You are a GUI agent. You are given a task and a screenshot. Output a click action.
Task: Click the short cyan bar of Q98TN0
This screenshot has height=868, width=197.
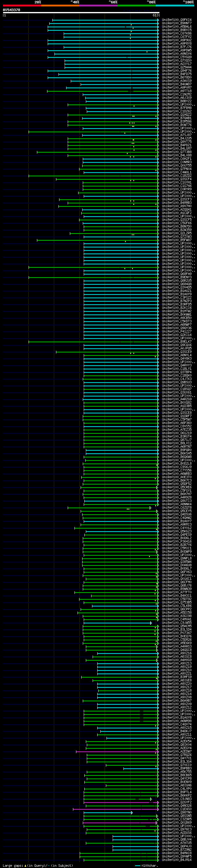108,812
